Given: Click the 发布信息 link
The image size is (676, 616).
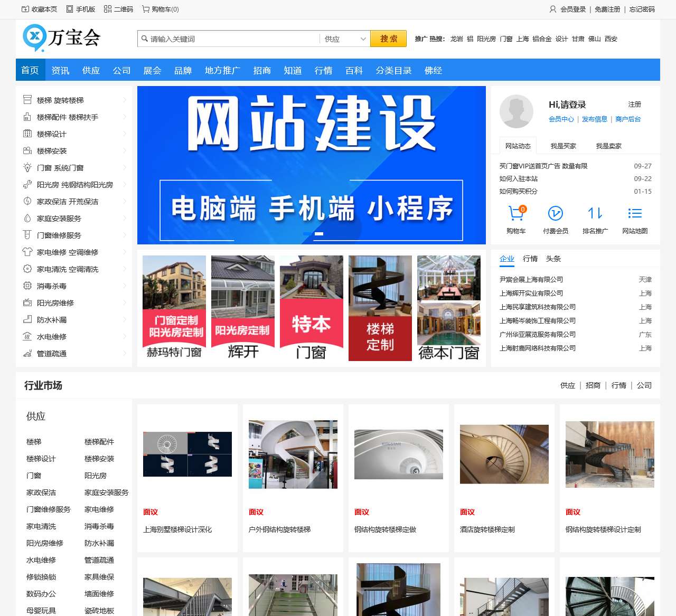Looking at the screenshot, I should click(x=595, y=119).
